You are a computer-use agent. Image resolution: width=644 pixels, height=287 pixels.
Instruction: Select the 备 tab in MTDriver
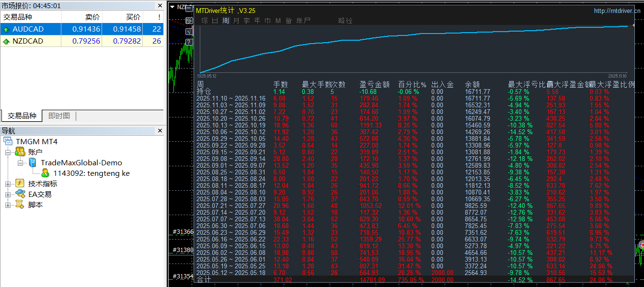[x=288, y=21]
